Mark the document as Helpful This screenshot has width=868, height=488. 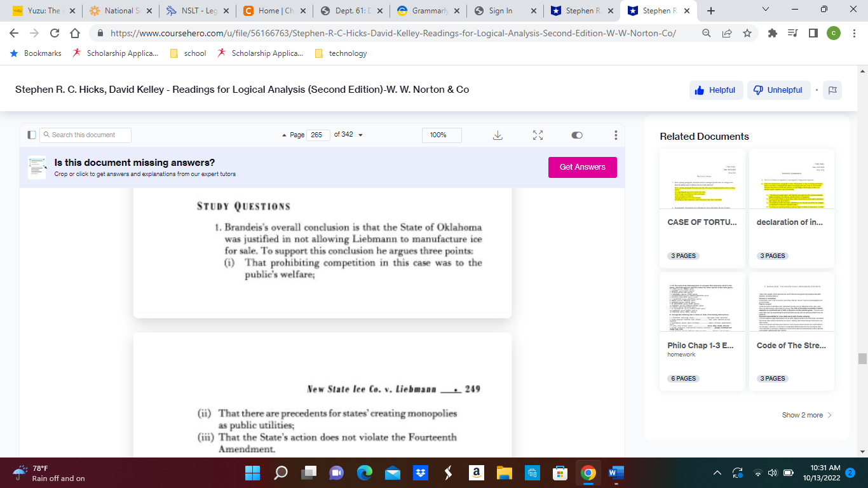(716, 90)
